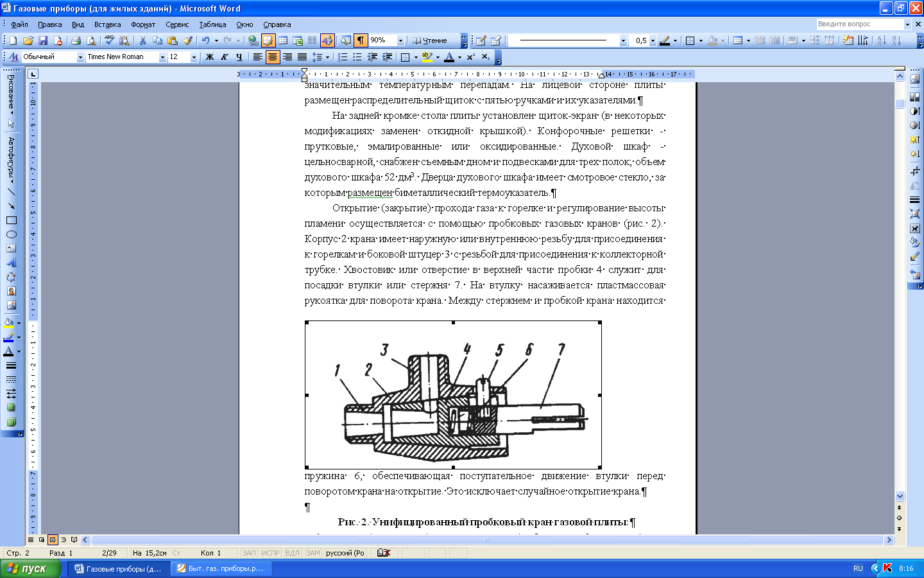Click the border color pen swatch
This screenshot has width=924, height=578.
coord(665,40)
